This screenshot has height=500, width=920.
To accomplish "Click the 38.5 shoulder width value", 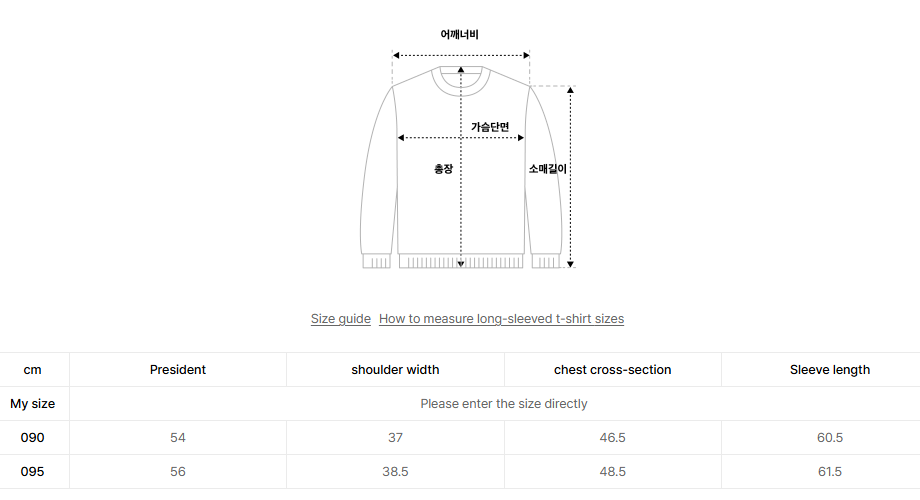I will (395, 472).
